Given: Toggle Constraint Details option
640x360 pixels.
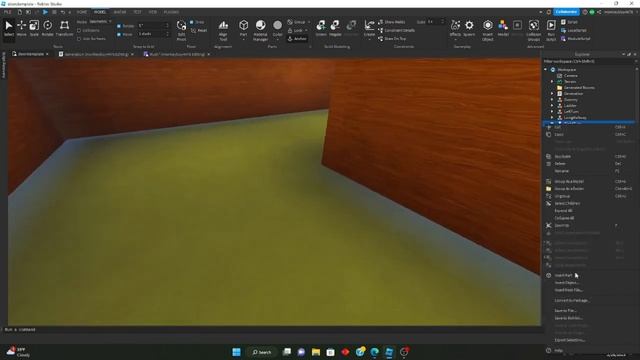Looking at the screenshot, I should coord(396,30).
